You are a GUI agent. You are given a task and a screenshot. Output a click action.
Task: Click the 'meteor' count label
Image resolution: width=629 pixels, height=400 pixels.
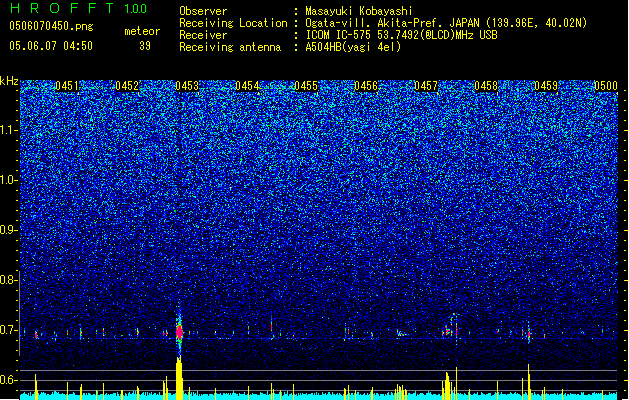coord(142,31)
